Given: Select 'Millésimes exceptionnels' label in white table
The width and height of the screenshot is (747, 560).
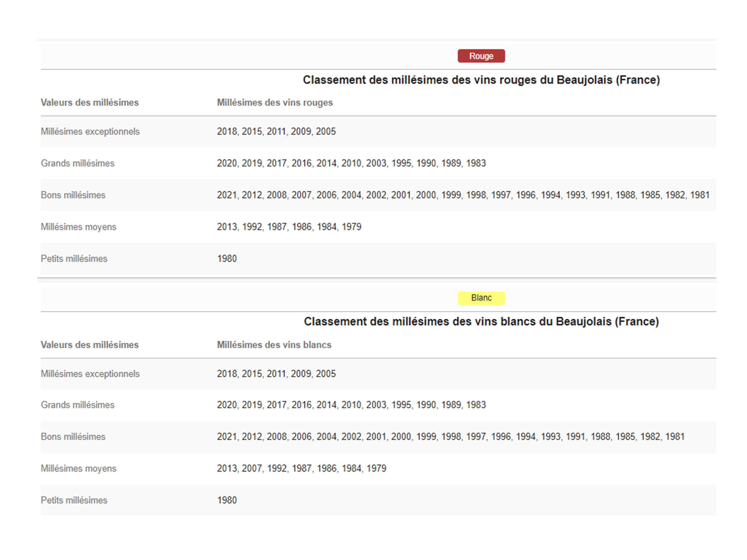Looking at the screenshot, I should point(90,374).
